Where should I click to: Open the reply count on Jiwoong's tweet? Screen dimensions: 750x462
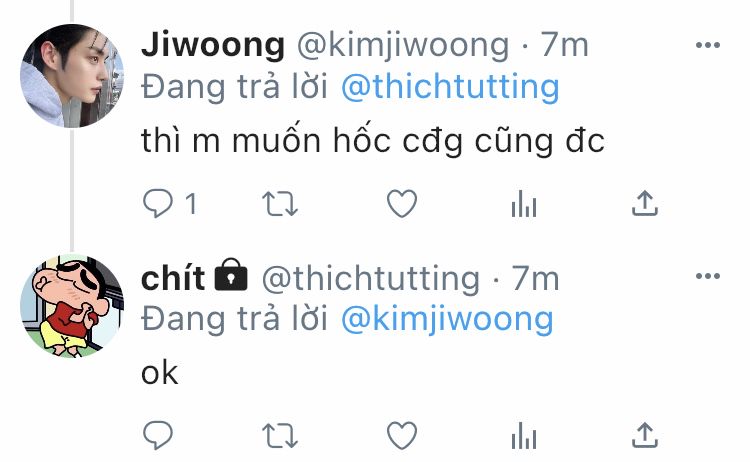click(191, 204)
